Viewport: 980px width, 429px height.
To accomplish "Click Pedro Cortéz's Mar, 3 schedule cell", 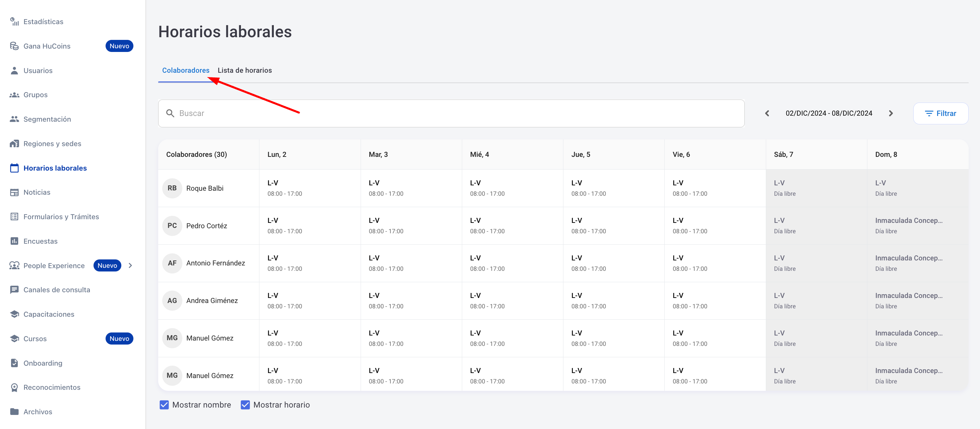I will pos(411,226).
